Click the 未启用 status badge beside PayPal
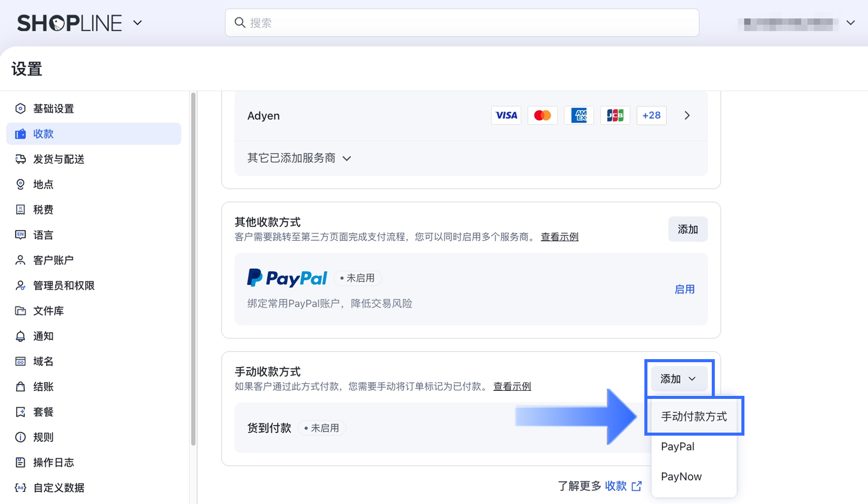868x504 pixels. 357,278
